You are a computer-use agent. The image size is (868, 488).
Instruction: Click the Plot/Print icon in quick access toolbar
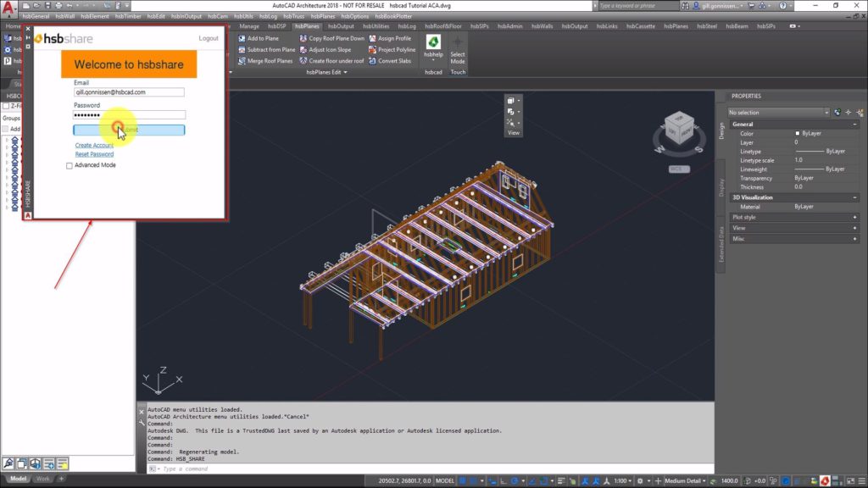tap(58, 6)
